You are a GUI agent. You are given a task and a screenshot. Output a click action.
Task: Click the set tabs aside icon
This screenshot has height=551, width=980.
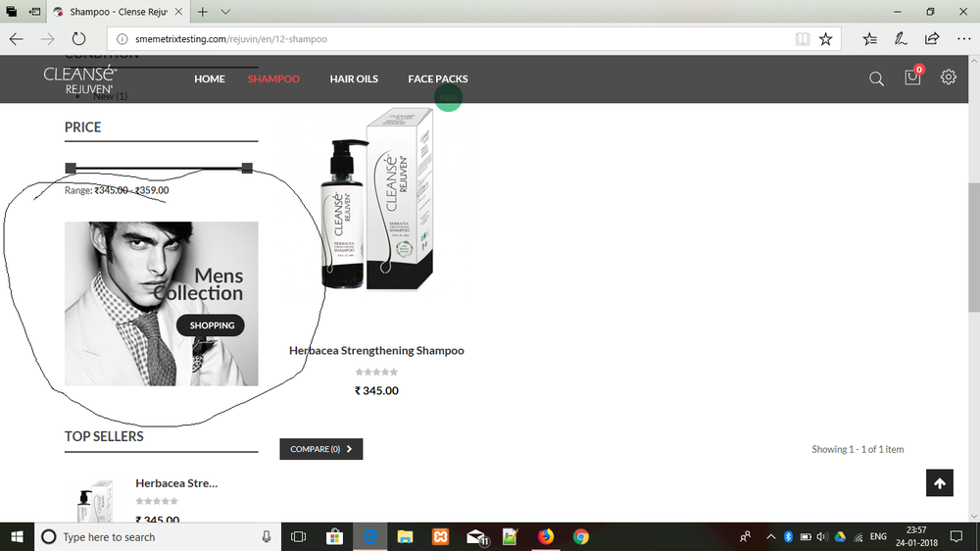pyautogui.click(x=35, y=12)
